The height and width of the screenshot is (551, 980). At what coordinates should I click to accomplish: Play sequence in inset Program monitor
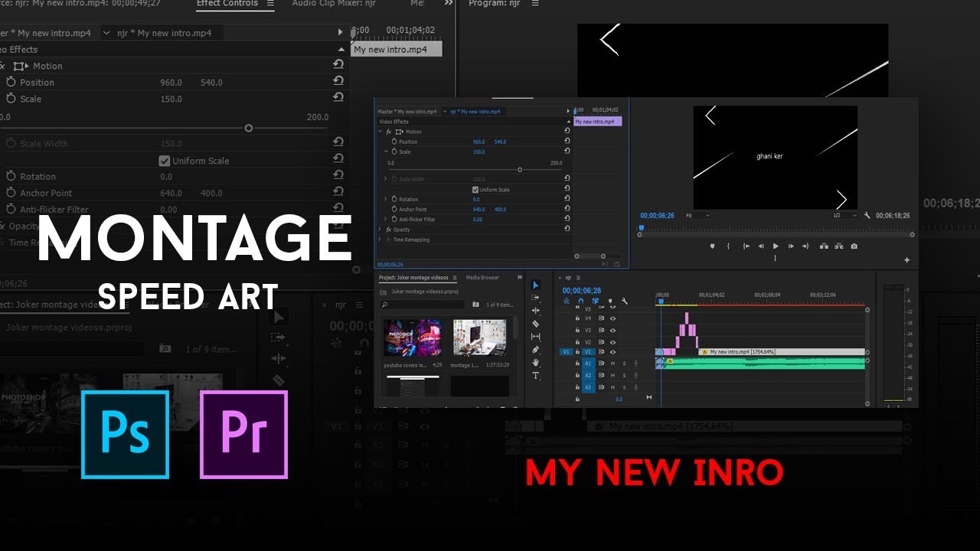pyautogui.click(x=776, y=246)
